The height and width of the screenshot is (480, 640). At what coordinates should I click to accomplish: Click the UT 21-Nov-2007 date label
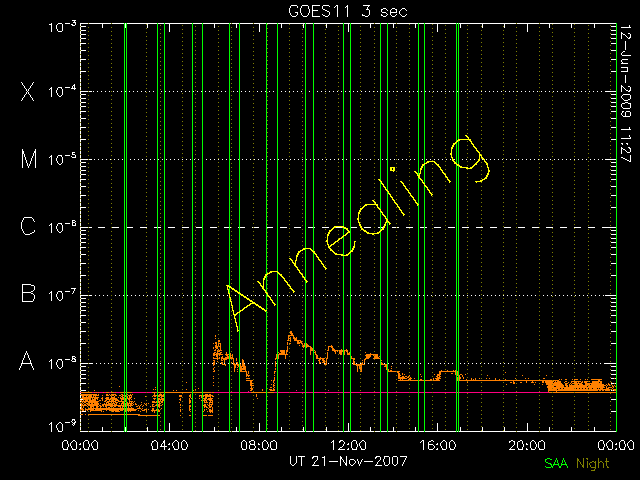pyautogui.click(x=348, y=461)
